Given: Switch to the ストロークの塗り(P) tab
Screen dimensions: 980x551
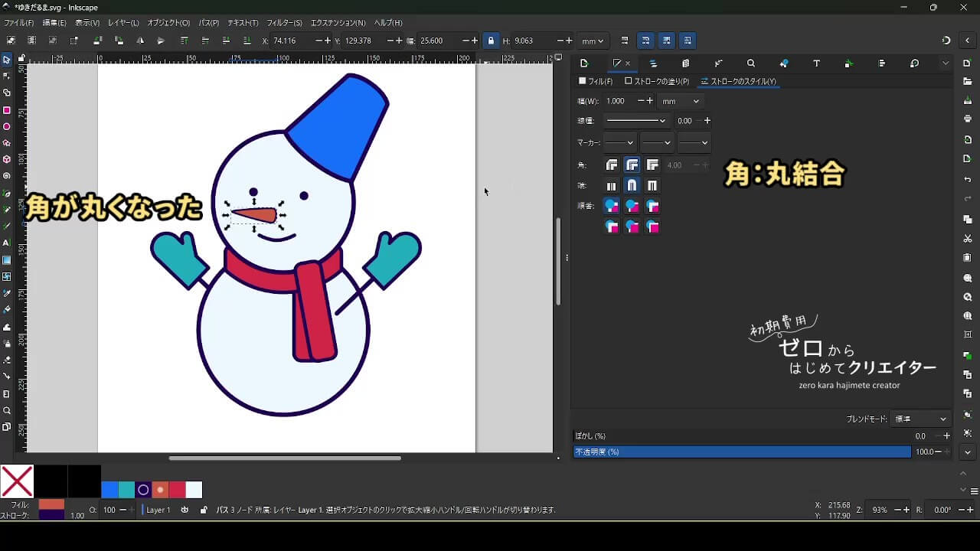Looking at the screenshot, I should tap(657, 81).
